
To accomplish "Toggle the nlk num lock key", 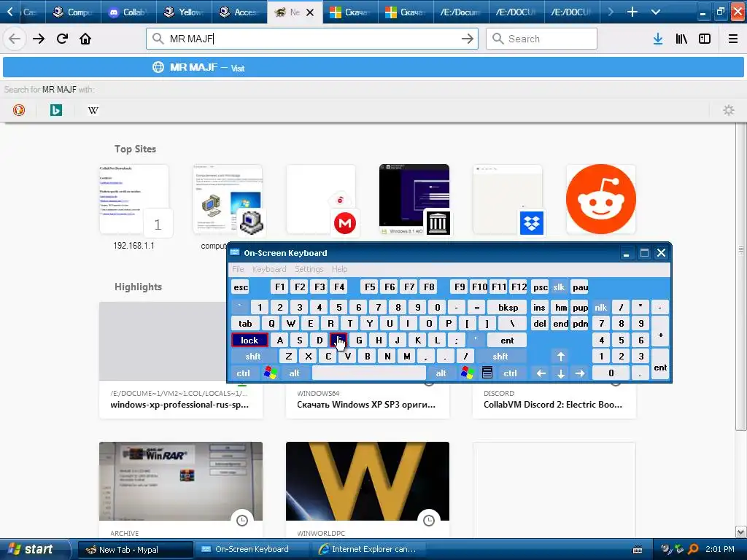I will 601,308.
